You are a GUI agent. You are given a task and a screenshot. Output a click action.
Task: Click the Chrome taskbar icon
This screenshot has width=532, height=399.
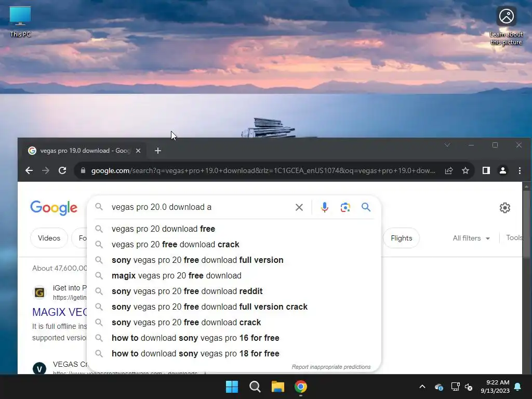click(x=301, y=387)
